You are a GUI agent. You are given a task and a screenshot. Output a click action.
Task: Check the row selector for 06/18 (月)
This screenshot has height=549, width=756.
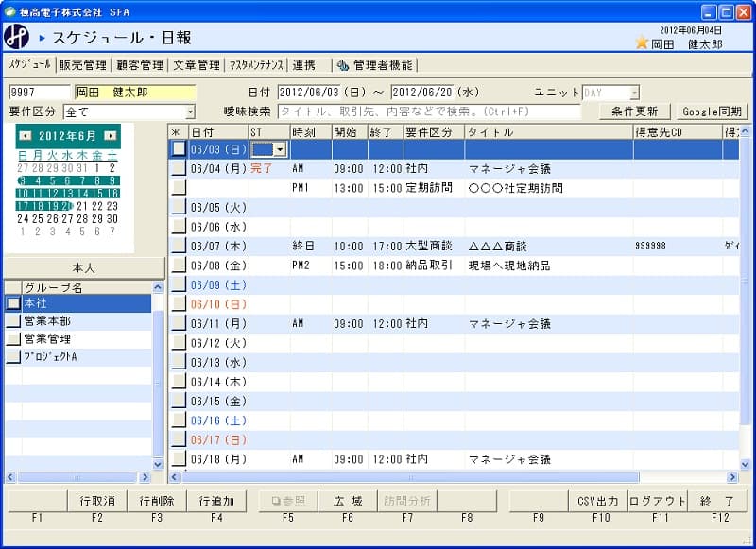(x=179, y=459)
